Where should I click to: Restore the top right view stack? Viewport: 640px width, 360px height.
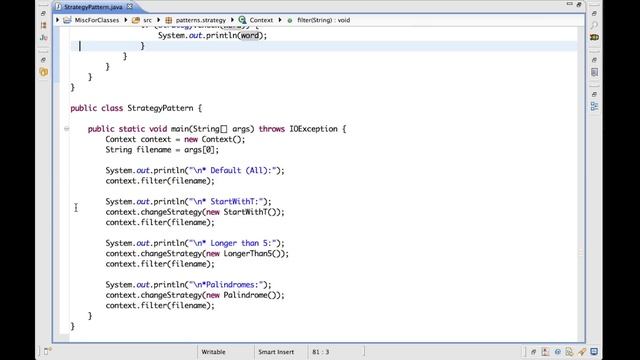click(594, 13)
